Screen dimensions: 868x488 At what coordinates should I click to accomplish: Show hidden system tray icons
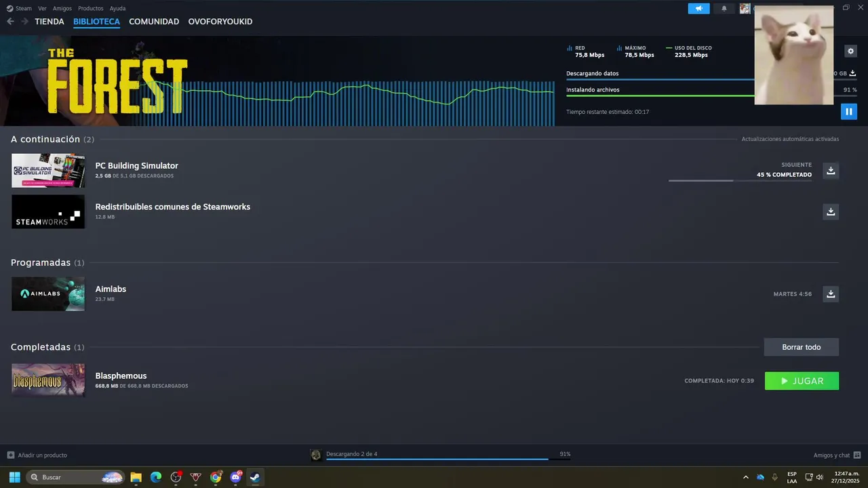tap(746, 477)
